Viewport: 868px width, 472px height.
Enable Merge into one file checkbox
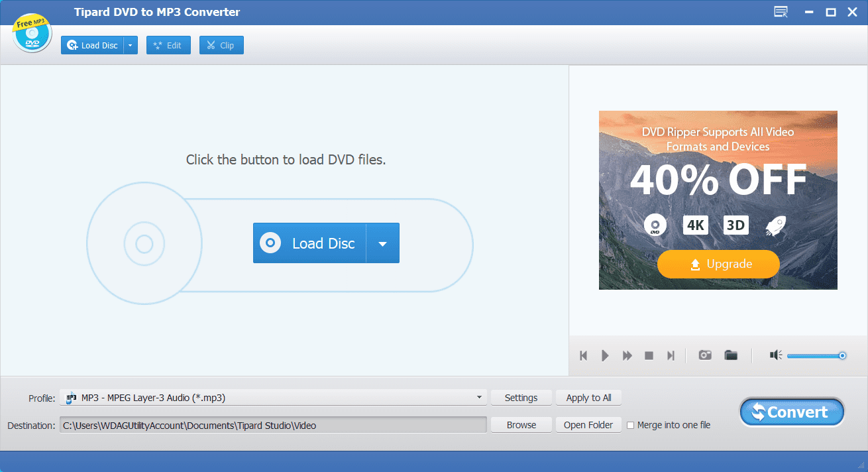(631, 425)
